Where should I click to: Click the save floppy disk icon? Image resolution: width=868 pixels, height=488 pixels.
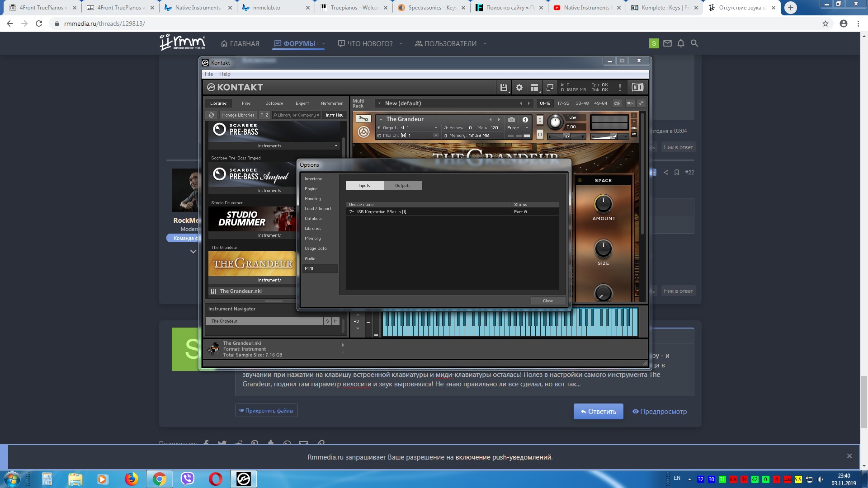[x=503, y=88]
